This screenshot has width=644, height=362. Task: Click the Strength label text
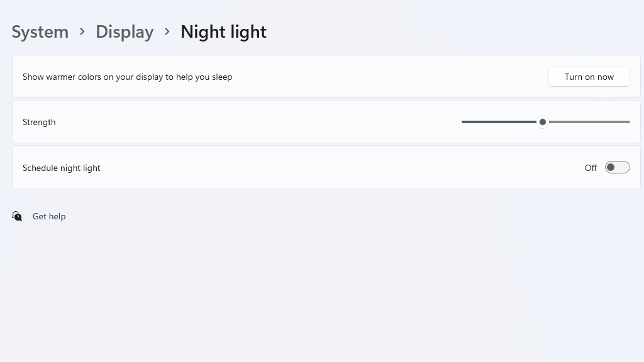pos(39,123)
